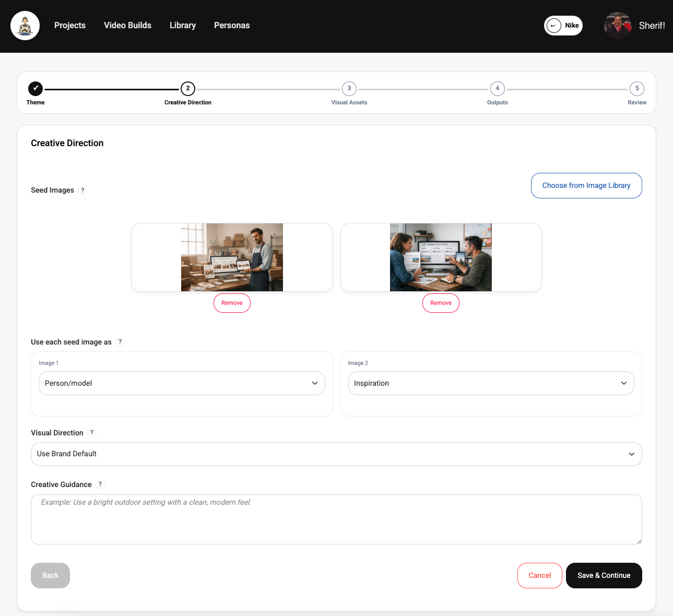Open the Personas section
The height and width of the screenshot is (616, 673).
[x=232, y=26]
